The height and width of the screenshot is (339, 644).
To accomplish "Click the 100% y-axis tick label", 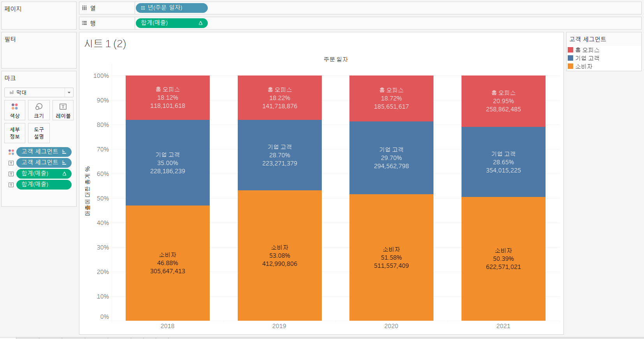I will (101, 76).
